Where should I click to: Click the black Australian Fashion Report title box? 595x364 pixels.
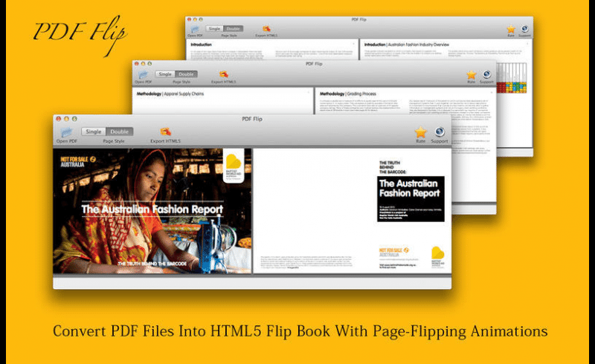click(x=411, y=199)
